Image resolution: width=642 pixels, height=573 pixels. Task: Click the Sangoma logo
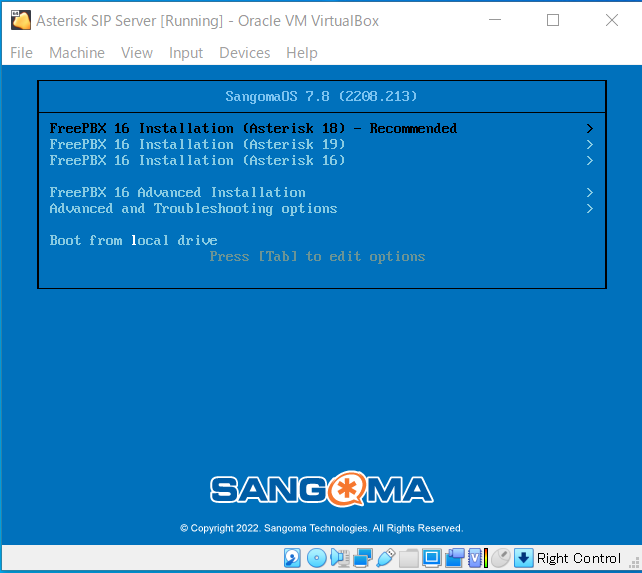pyautogui.click(x=321, y=489)
